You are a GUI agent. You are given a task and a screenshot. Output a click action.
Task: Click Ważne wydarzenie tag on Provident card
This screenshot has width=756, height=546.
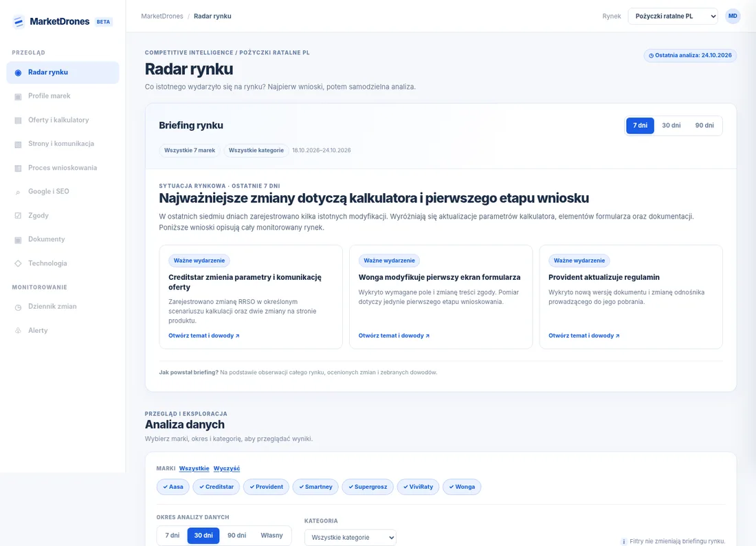click(x=579, y=261)
